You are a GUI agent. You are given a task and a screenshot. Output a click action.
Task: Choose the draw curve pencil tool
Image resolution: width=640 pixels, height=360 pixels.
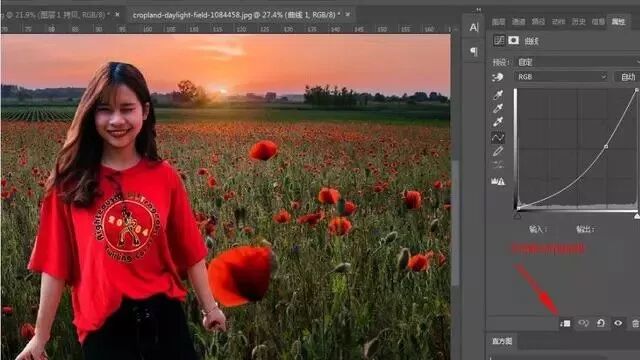click(498, 151)
